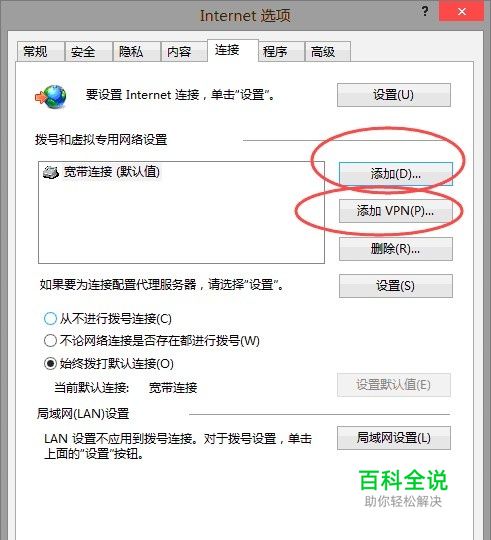The image size is (491, 540).
Task: Open the 高级 tab
Action: pos(328,52)
